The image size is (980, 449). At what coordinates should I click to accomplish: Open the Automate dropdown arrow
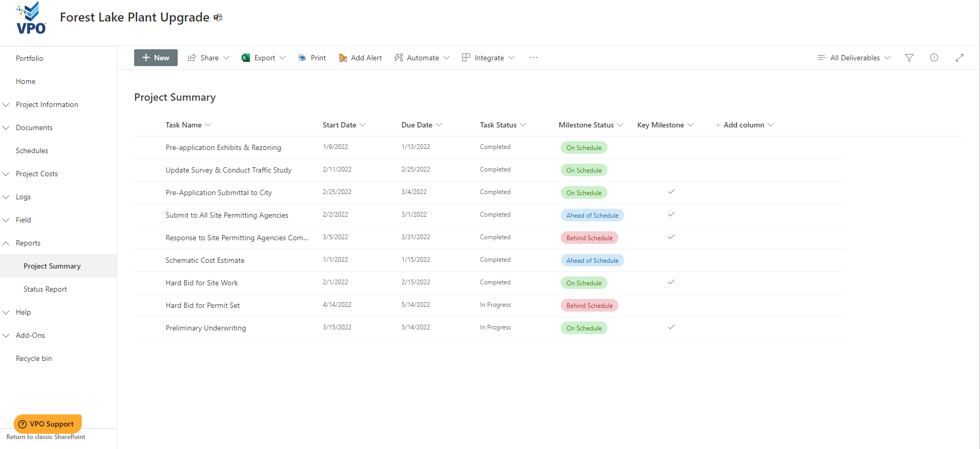[x=447, y=58]
